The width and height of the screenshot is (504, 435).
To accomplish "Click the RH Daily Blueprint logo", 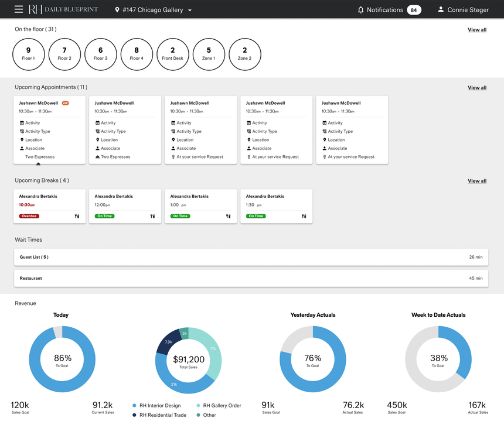I will tap(63, 9).
